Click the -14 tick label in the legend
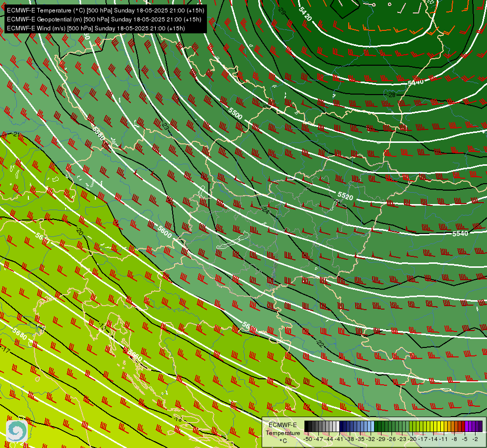The height and width of the screenshot is (448, 487). point(433,439)
